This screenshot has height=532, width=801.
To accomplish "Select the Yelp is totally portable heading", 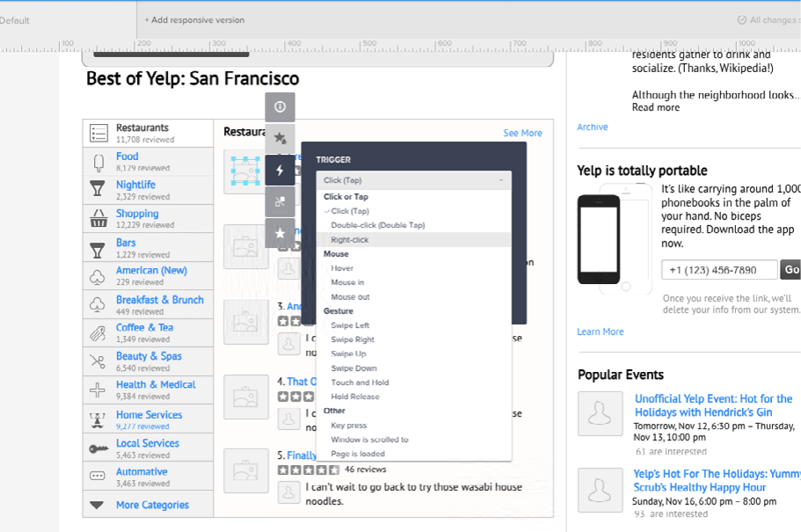I will (642, 171).
